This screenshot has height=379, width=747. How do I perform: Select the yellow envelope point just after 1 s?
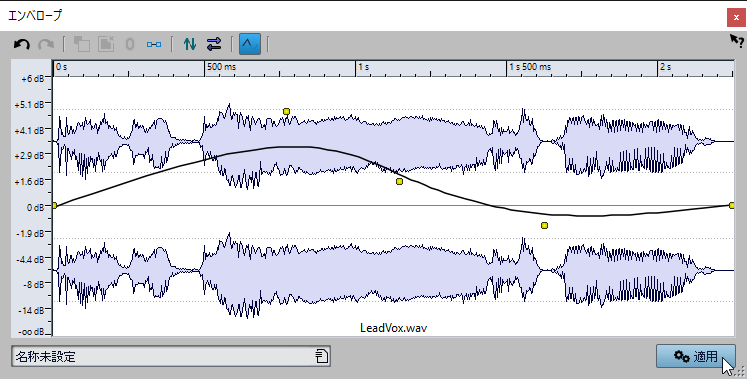coord(399,181)
